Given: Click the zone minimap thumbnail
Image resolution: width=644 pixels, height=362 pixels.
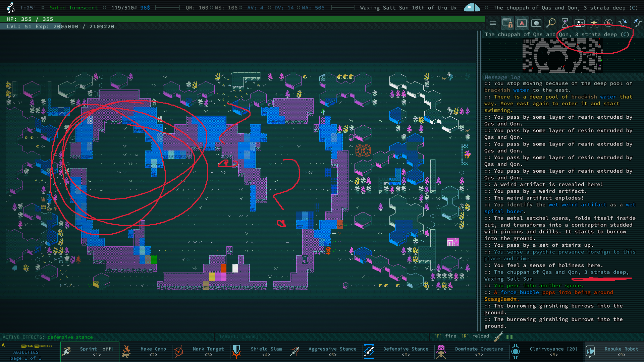Looking at the screenshot, I should click(x=562, y=56).
